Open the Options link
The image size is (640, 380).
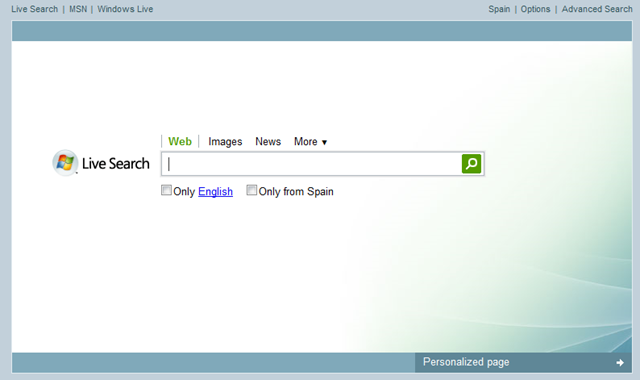tap(535, 9)
